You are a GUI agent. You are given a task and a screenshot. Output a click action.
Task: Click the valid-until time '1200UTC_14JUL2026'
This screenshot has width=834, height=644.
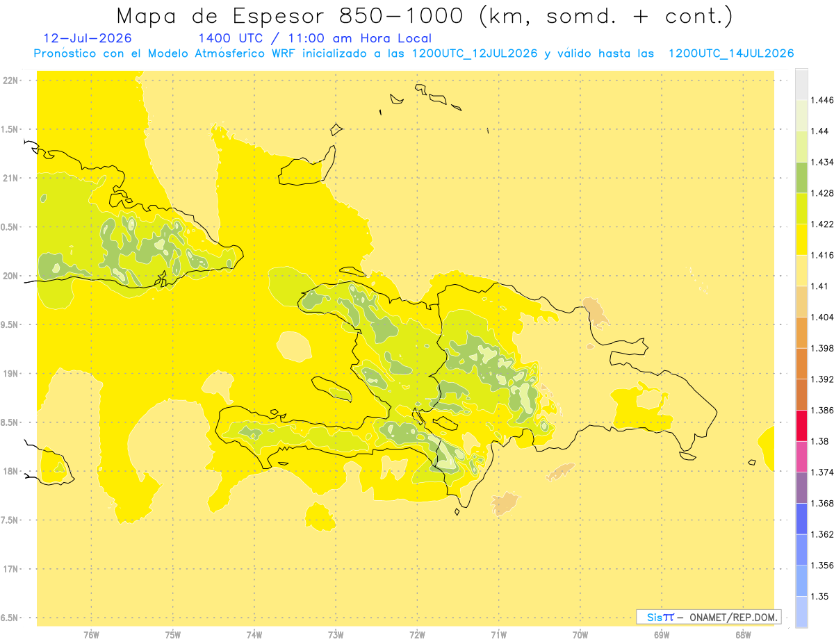731,54
